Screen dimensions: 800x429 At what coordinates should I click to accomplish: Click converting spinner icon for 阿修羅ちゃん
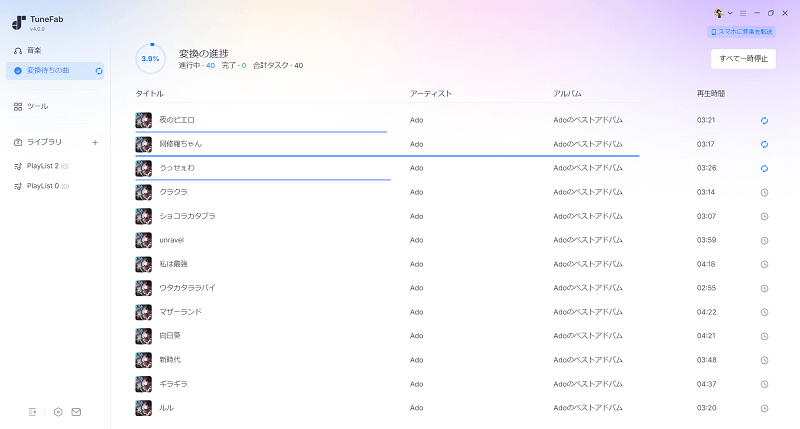pyautogui.click(x=764, y=144)
